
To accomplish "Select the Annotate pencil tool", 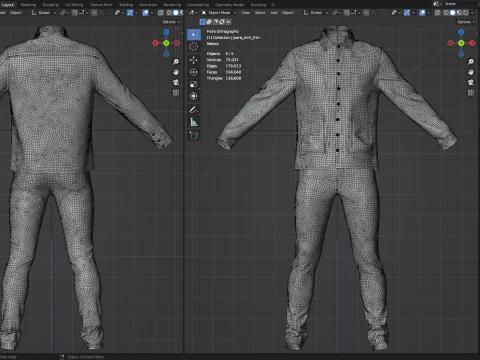I will [194, 109].
